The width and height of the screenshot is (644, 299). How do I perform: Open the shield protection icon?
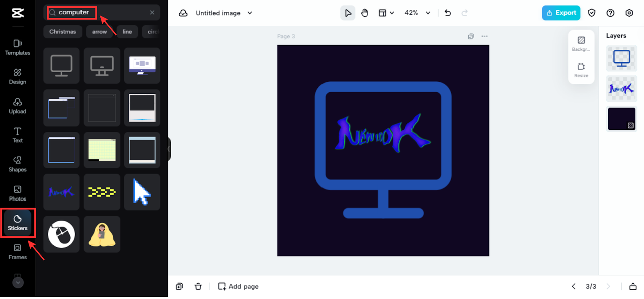(x=592, y=13)
